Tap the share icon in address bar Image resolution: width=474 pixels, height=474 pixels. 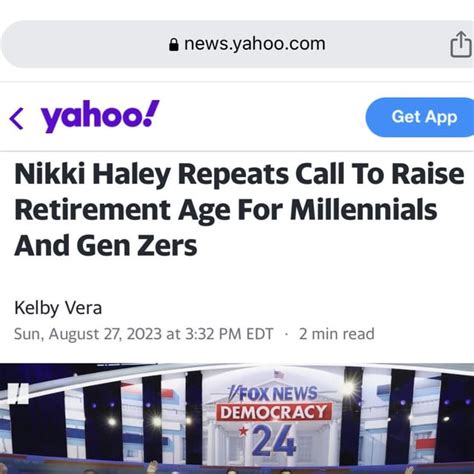(x=461, y=45)
